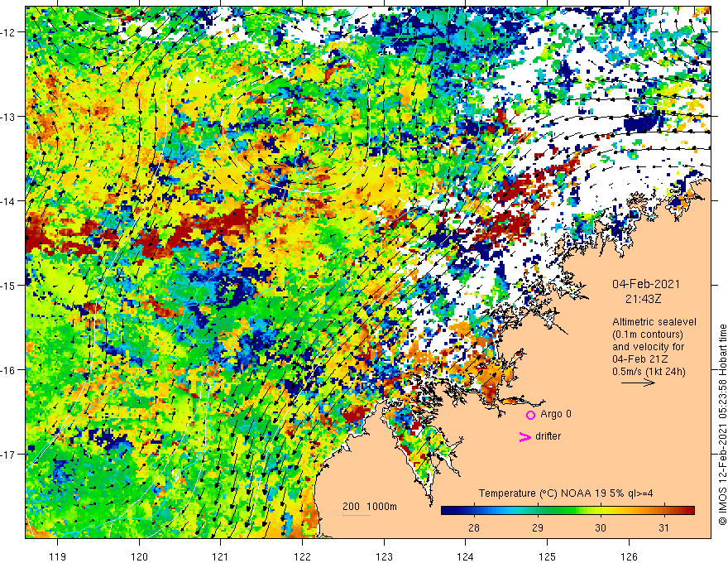Image resolution: width=728 pixels, height=563 pixels.
Task: Click the '-14' latitude axis label
Action: tap(8, 201)
